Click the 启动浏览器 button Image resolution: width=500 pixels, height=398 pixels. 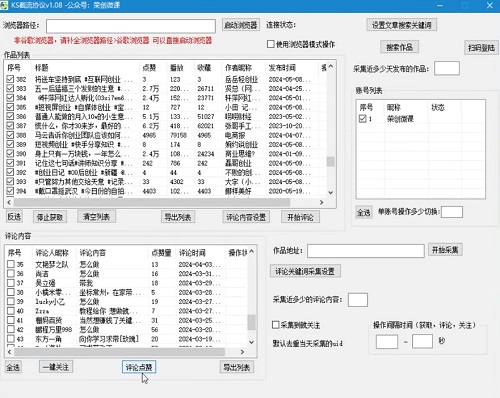point(241,25)
